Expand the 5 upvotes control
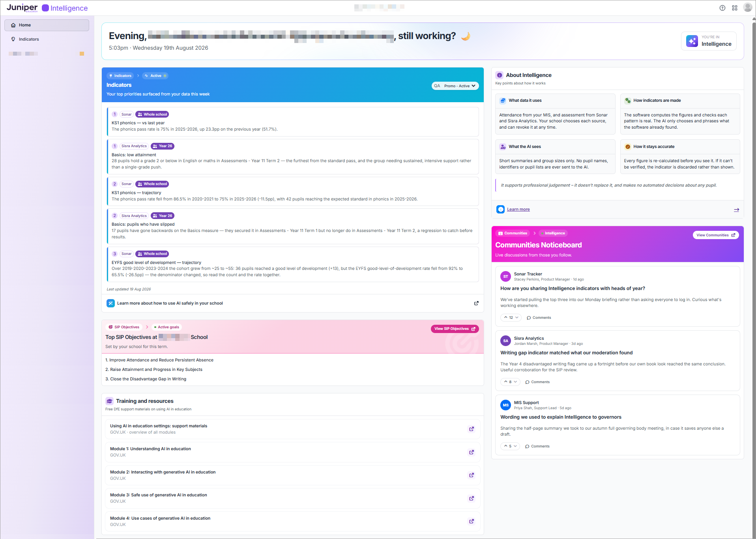Image resolution: width=756 pixels, height=539 pixels. [510, 446]
